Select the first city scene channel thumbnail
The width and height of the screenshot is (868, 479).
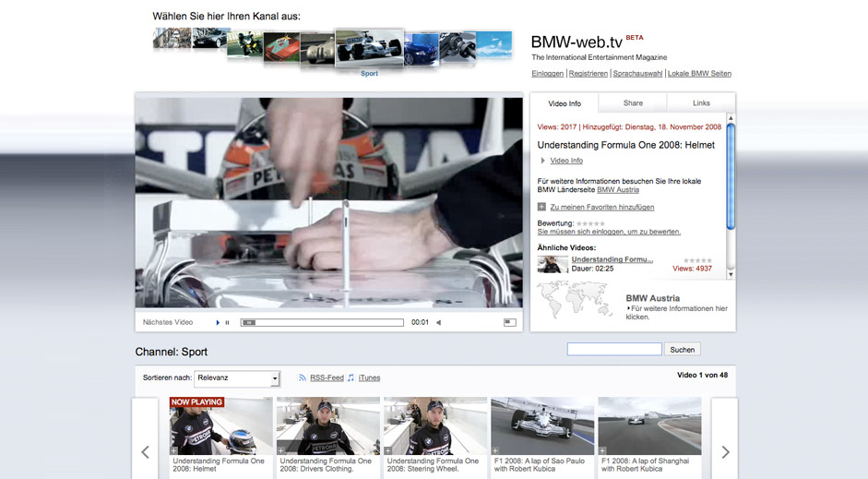(172, 38)
